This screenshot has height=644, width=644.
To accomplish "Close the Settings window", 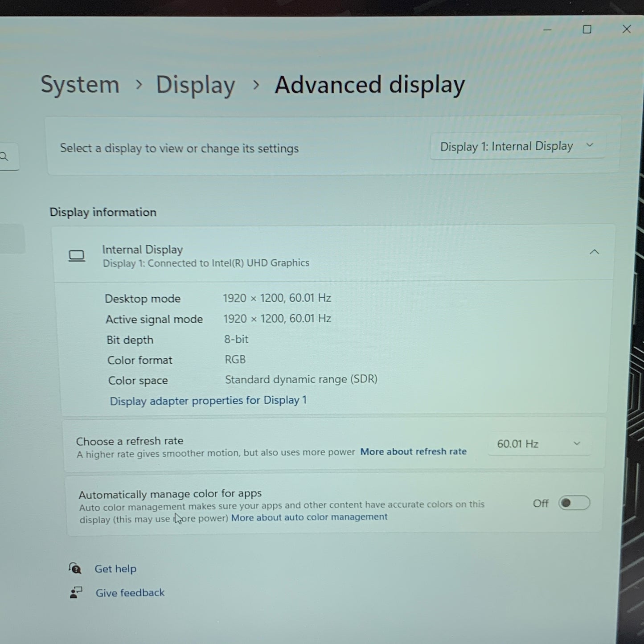I will [x=626, y=29].
